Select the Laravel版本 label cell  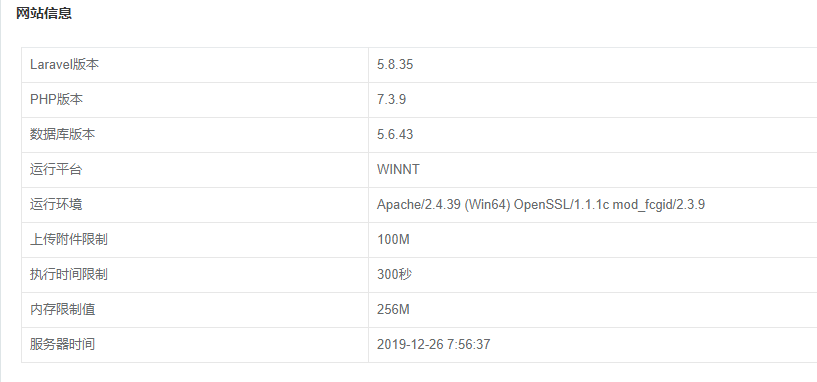195,65
